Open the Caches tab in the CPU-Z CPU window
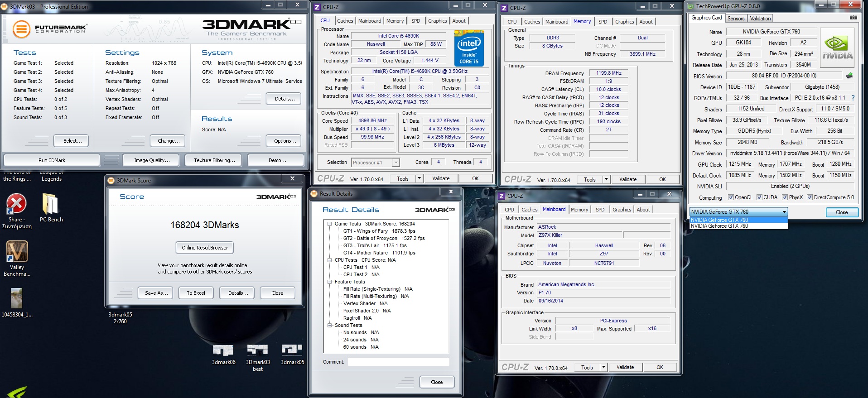The image size is (868, 398). click(345, 21)
